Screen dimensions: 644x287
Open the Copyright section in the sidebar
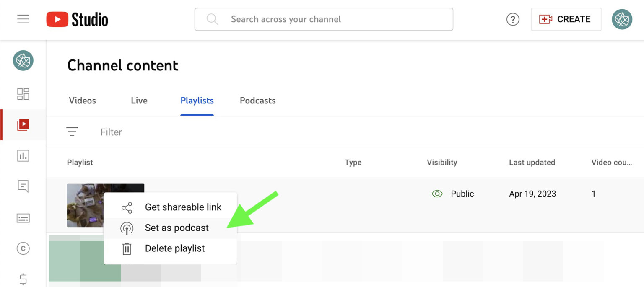(23, 248)
